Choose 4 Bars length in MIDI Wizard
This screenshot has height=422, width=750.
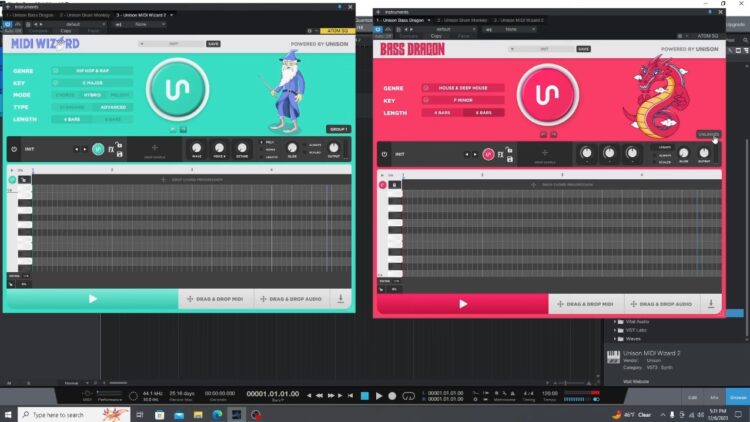pos(72,119)
